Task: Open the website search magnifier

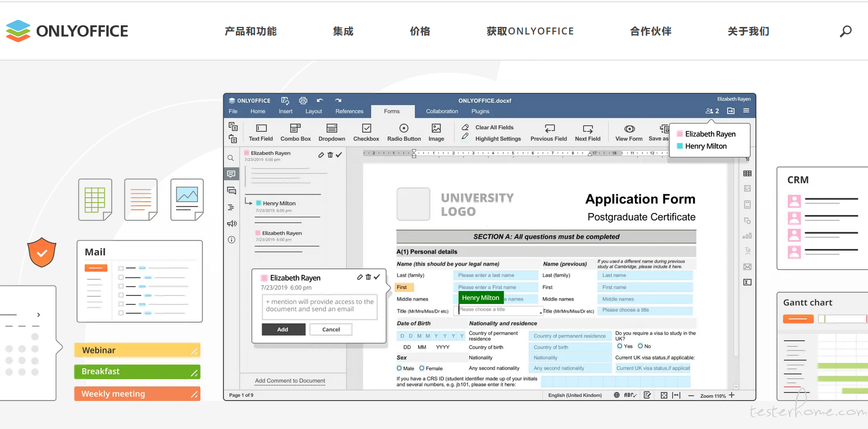Action: 846,31
